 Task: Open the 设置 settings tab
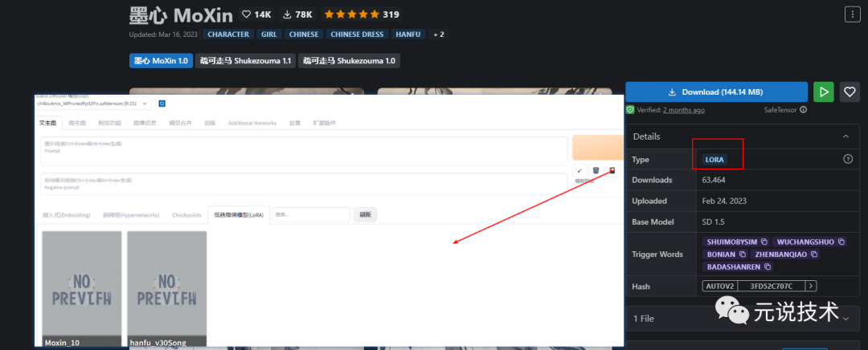[294, 123]
